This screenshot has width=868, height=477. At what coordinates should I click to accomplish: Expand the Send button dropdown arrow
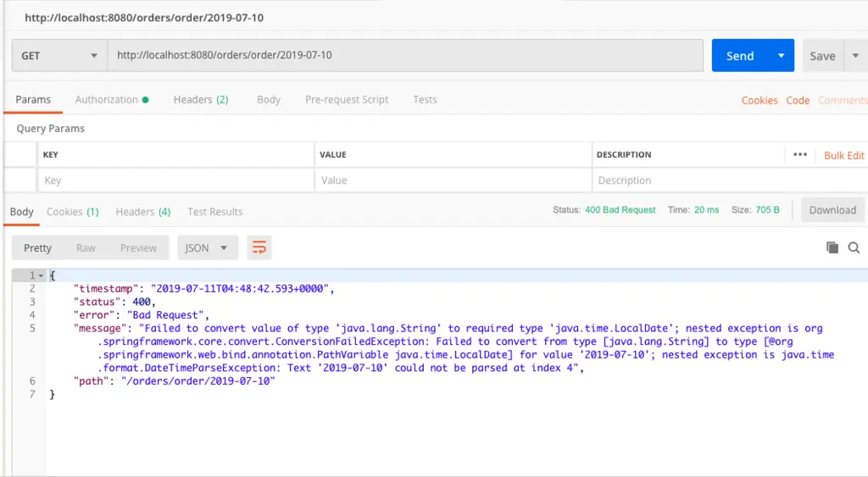(x=781, y=55)
